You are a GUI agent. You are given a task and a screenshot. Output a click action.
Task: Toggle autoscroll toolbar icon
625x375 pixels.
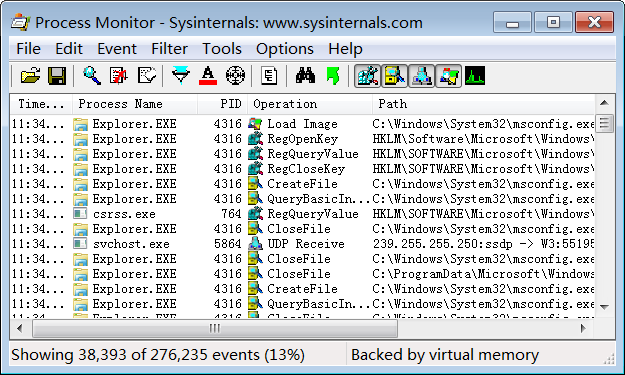(118, 75)
